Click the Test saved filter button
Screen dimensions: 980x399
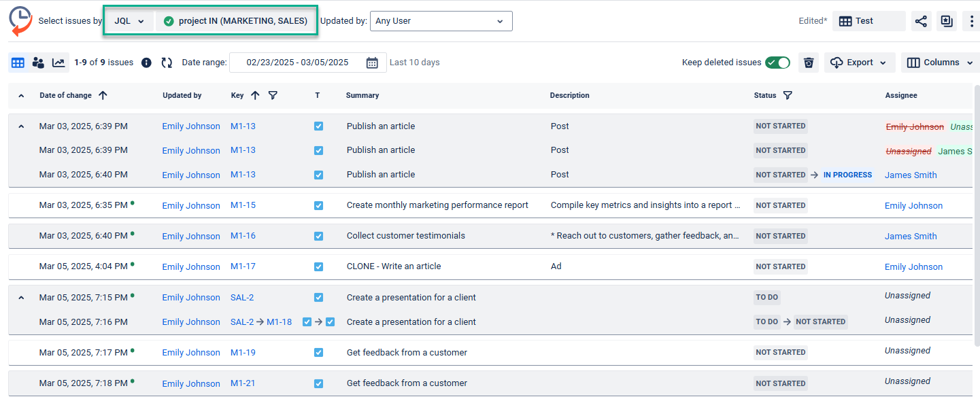[x=868, y=21]
